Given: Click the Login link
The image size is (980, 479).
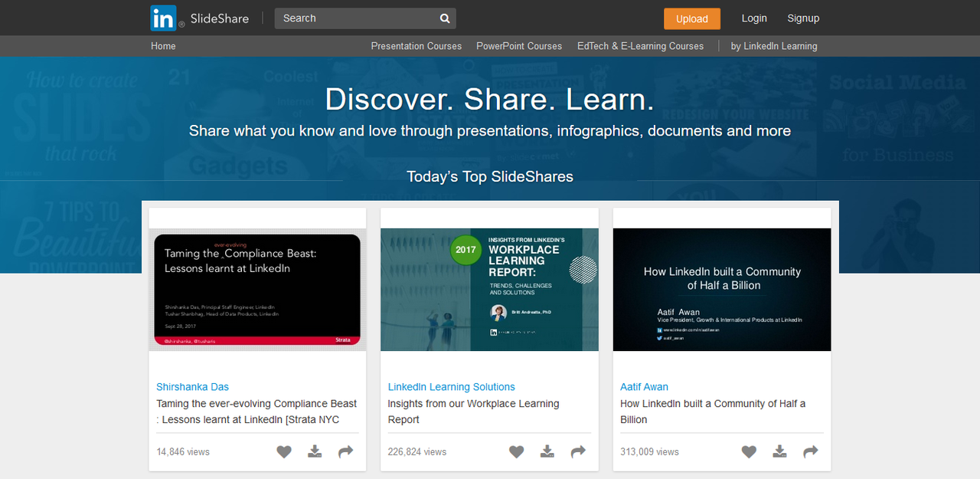Looking at the screenshot, I should pos(754,18).
